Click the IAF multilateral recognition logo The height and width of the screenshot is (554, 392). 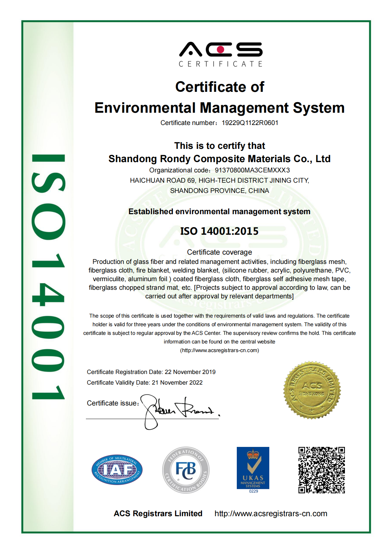coord(117,469)
